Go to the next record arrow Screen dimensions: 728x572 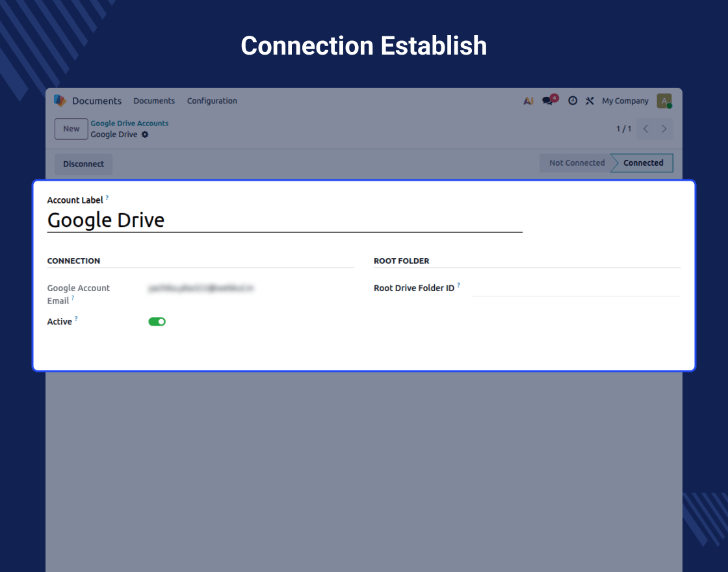point(664,129)
